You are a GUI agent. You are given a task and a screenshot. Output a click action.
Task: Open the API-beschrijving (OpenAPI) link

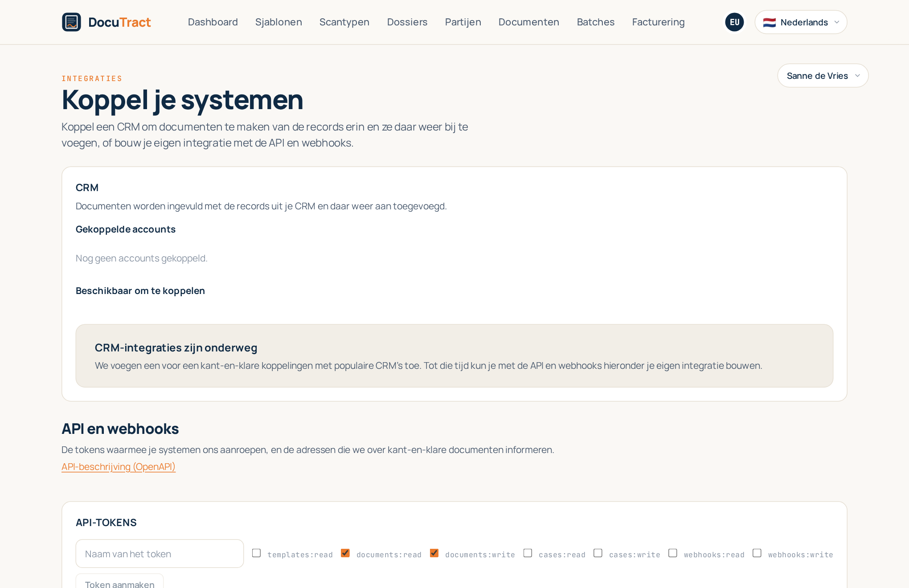click(x=119, y=466)
